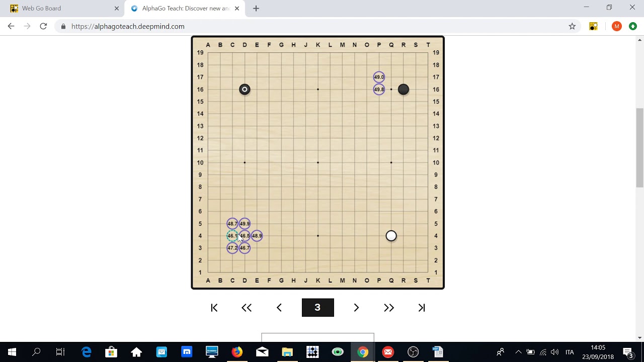Open a new browser tab

click(256, 8)
